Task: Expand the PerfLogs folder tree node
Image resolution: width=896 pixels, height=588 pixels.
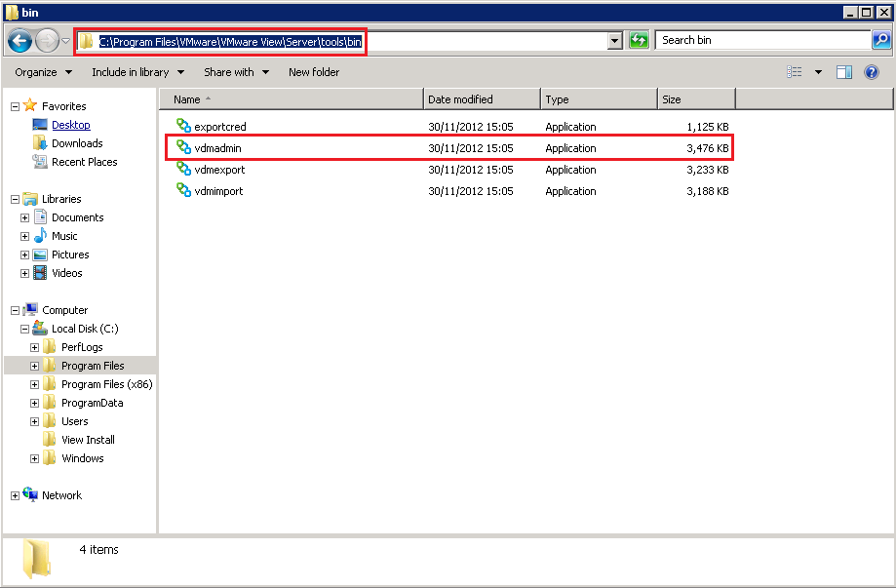Action: point(35,347)
